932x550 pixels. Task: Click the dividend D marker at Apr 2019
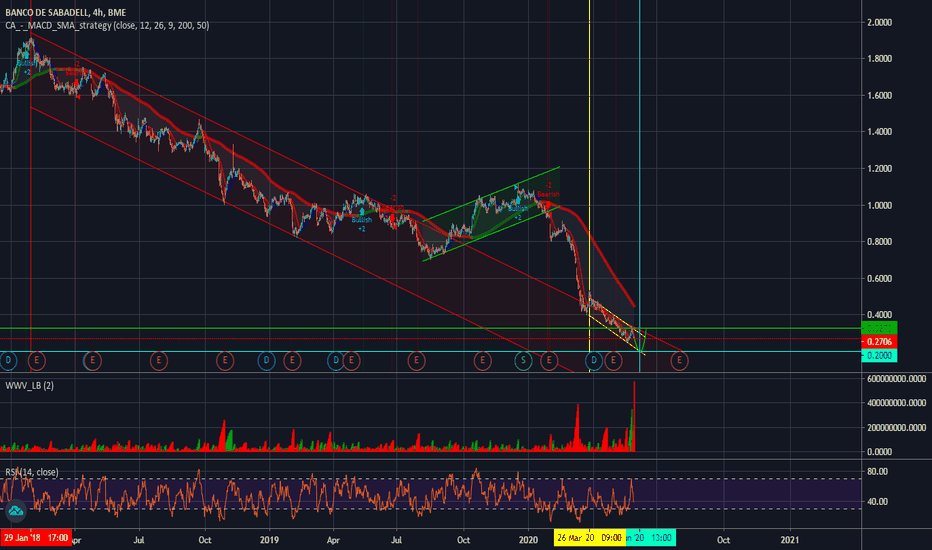(336, 360)
